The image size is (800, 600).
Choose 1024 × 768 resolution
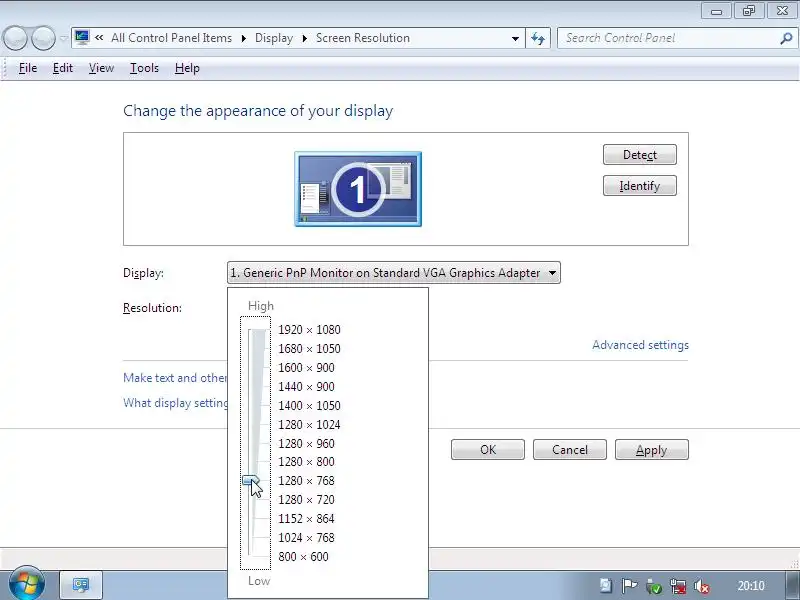pos(306,537)
